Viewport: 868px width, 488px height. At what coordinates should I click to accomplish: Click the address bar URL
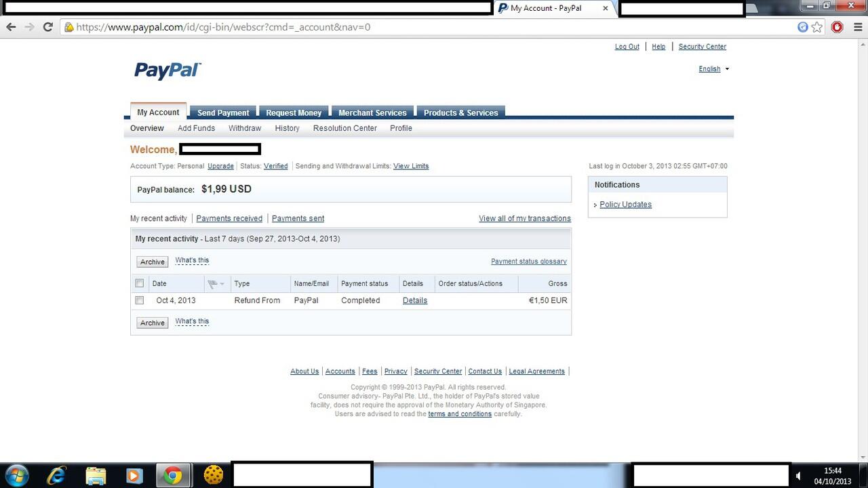point(223,27)
